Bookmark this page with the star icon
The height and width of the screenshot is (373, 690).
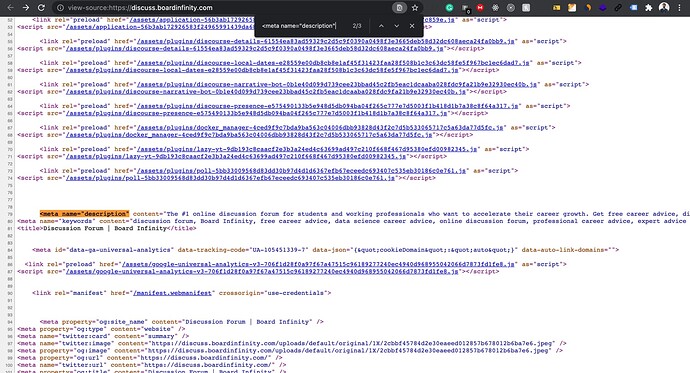[x=415, y=8]
